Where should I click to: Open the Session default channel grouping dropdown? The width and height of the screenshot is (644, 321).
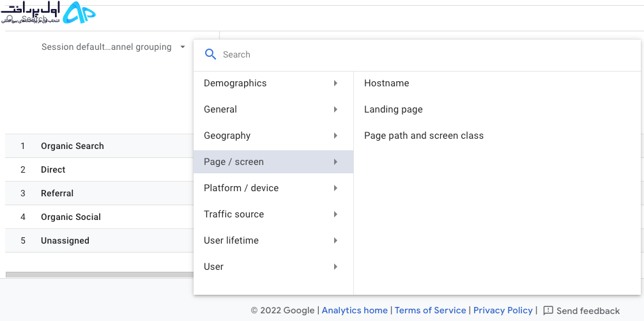click(x=113, y=47)
